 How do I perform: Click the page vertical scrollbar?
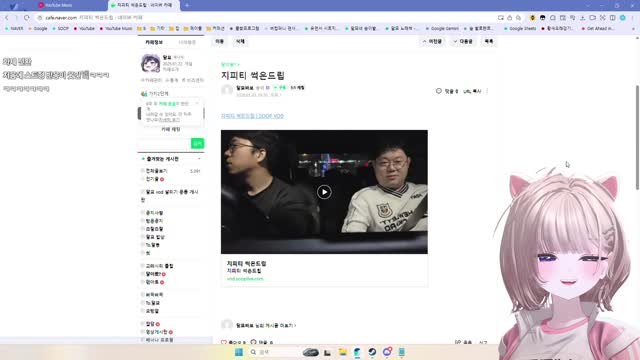click(637, 137)
